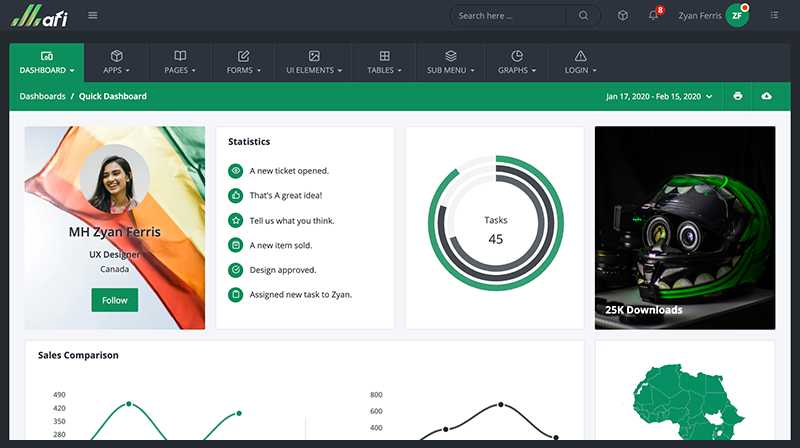
Task: Click the 25K Downloads helmet image
Action: [x=685, y=227]
